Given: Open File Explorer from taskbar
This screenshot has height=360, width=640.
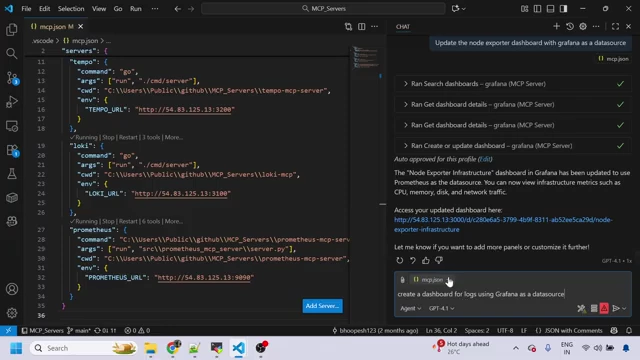Looking at the screenshot, I should [x=150, y=348].
